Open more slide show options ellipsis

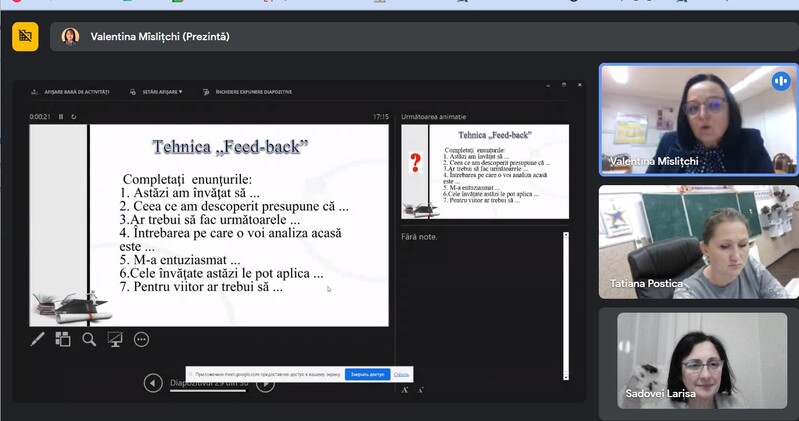click(x=141, y=339)
